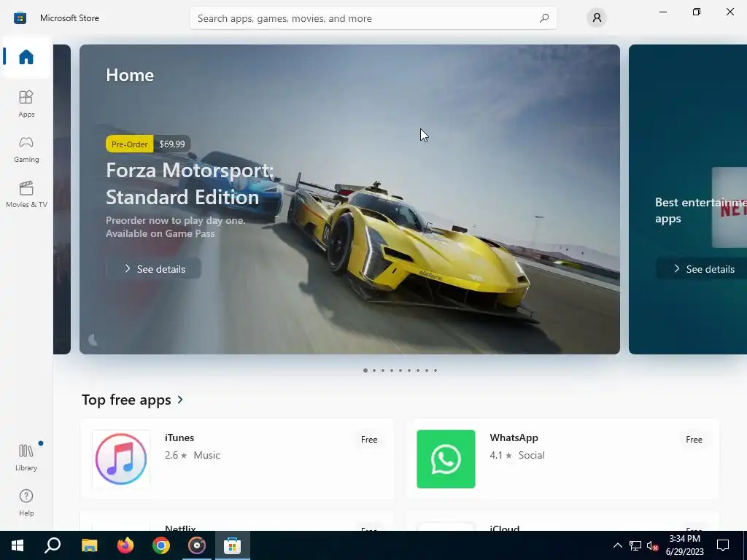
Task: Click Forza Motorsport: Standard Edition title
Action: [190, 183]
